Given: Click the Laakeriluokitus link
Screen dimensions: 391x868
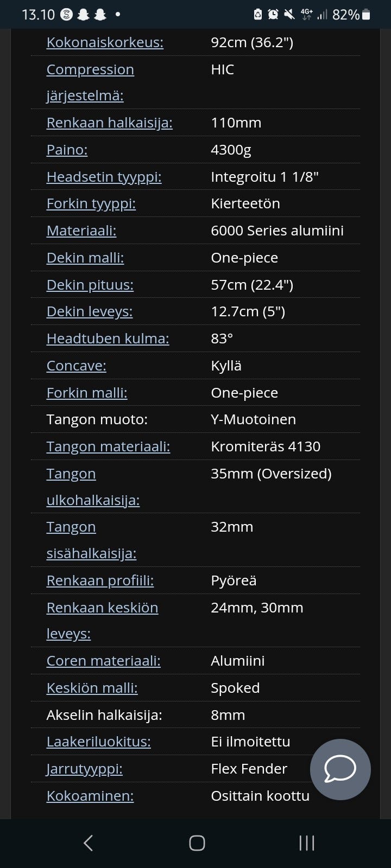Looking at the screenshot, I should (x=98, y=742).
